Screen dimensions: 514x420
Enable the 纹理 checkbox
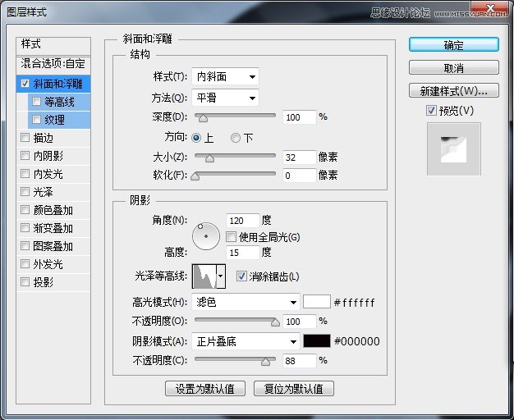pyautogui.click(x=36, y=120)
